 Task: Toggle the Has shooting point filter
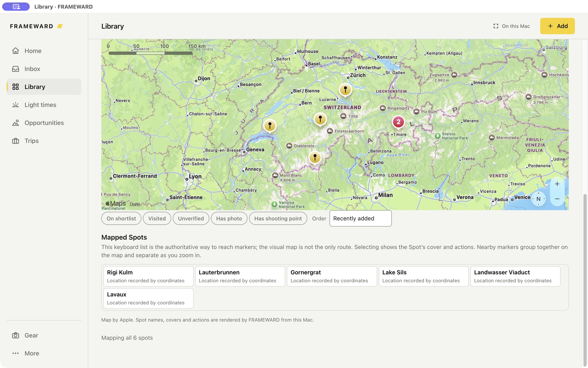point(278,218)
